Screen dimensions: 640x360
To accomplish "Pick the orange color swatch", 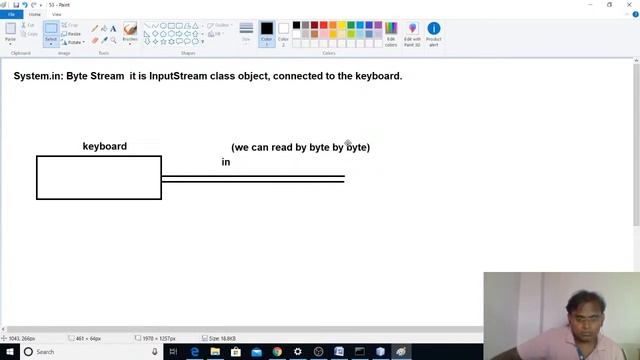I will [x=333, y=25].
